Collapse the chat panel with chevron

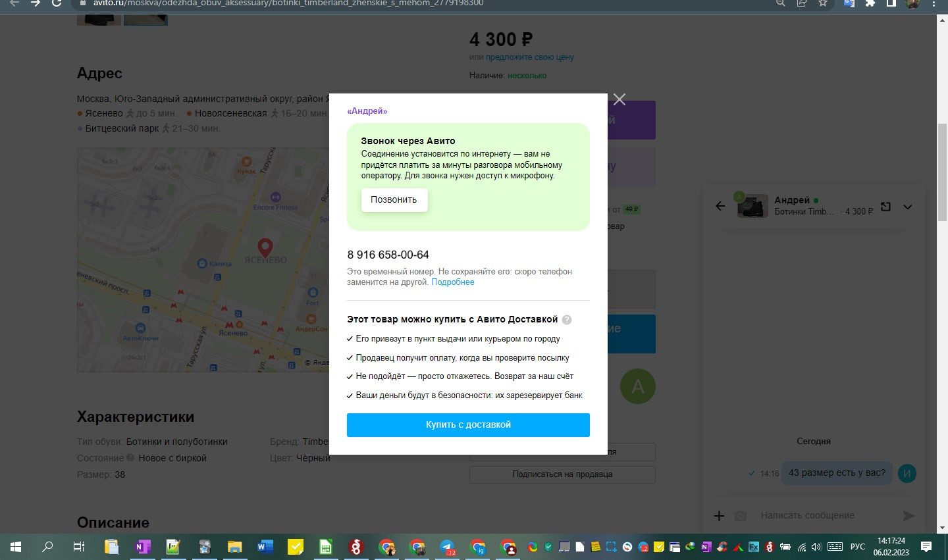[x=907, y=207]
